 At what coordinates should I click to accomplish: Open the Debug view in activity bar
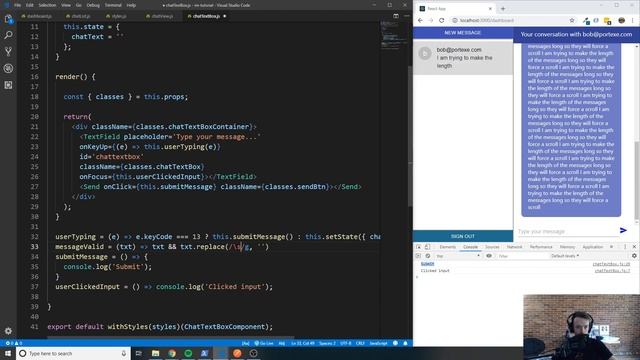(8, 69)
